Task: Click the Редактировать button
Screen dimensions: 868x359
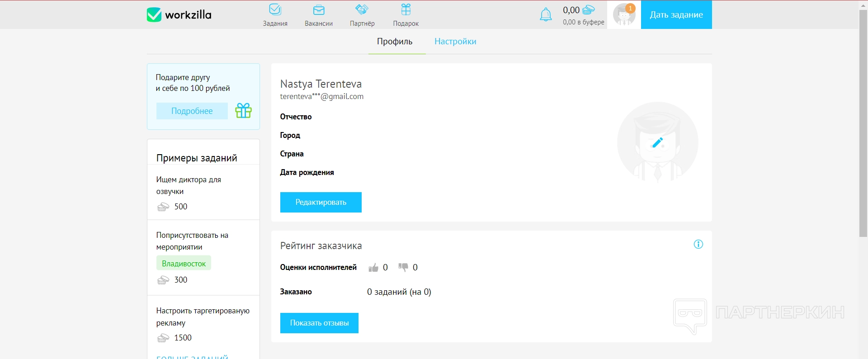Action: [321, 202]
